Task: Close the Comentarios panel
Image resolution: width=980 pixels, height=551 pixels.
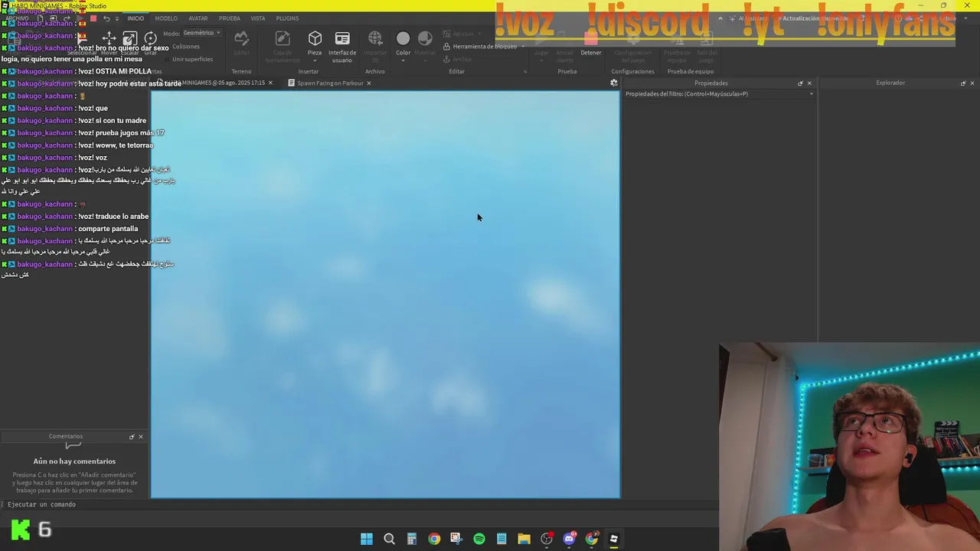Action: coord(141,436)
